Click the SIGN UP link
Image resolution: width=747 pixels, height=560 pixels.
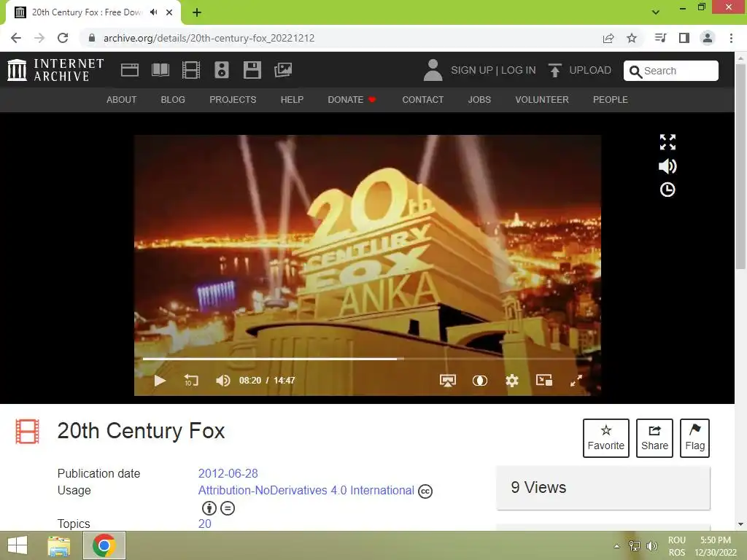coord(472,70)
